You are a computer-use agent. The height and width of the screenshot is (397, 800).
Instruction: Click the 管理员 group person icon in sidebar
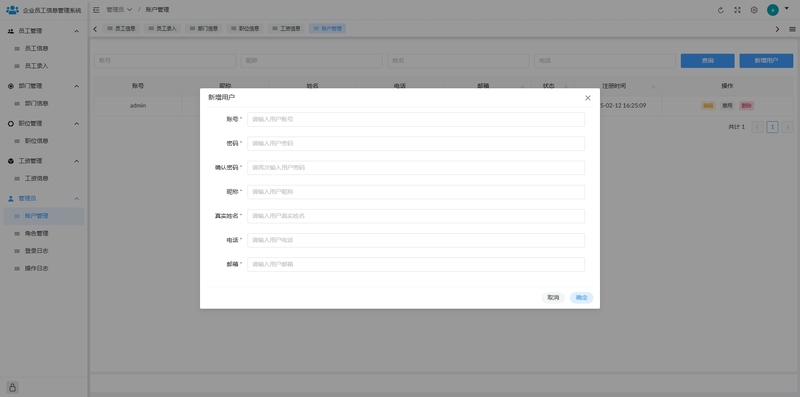click(x=11, y=198)
